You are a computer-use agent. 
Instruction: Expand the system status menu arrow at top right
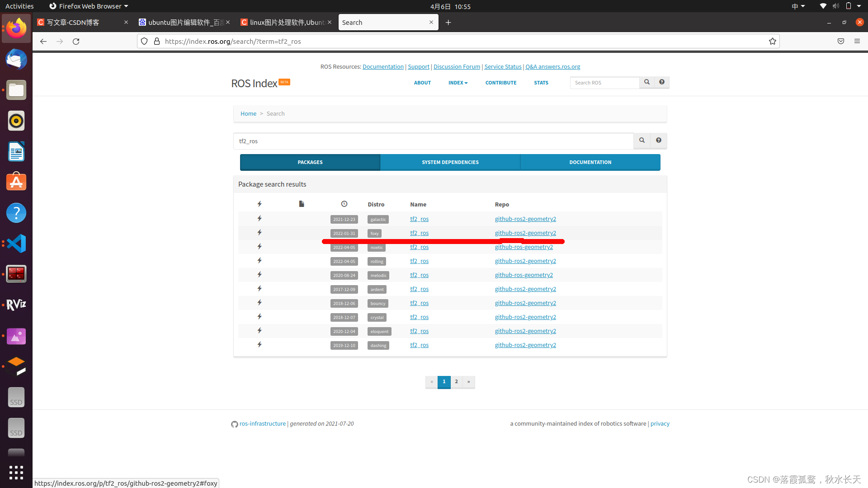(x=859, y=6)
